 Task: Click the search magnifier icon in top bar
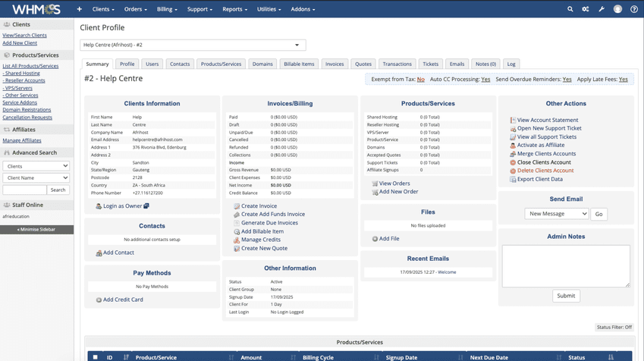tap(570, 9)
